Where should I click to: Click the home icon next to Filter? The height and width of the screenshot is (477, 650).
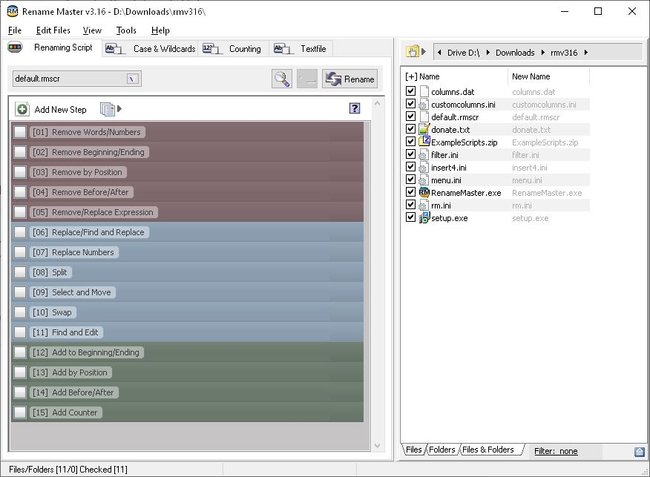coord(639,451)
